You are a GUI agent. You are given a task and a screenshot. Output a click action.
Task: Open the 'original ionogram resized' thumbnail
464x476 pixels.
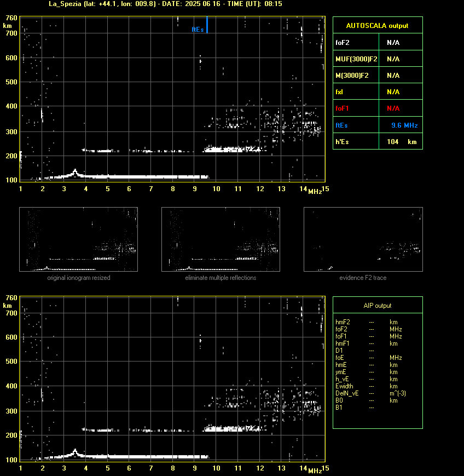79,239
